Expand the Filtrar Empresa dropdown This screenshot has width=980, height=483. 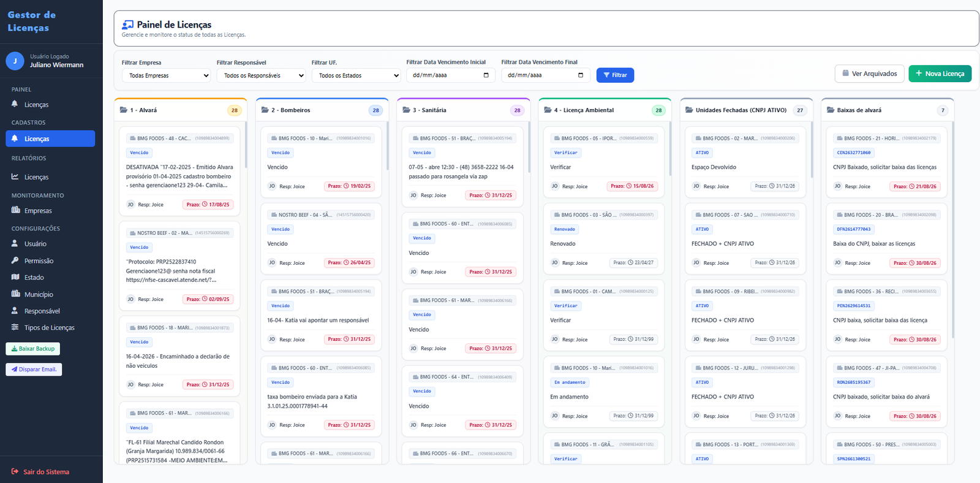coord(166,75)
